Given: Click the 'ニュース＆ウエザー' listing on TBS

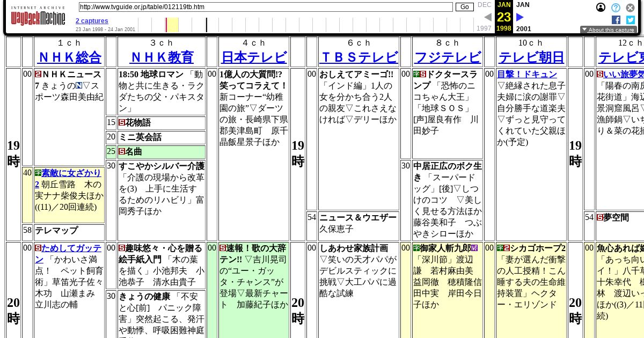Looking at the screenshot, I should pos(358,217).
